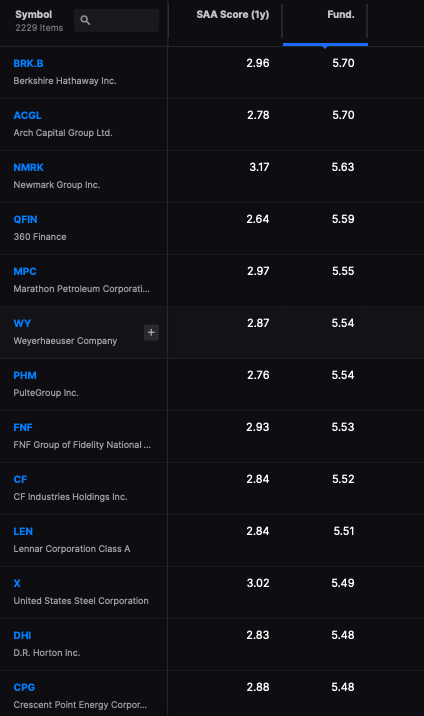Open the QFIN ticker link
The width and height of the screenshot is (424, 716).
25,220
